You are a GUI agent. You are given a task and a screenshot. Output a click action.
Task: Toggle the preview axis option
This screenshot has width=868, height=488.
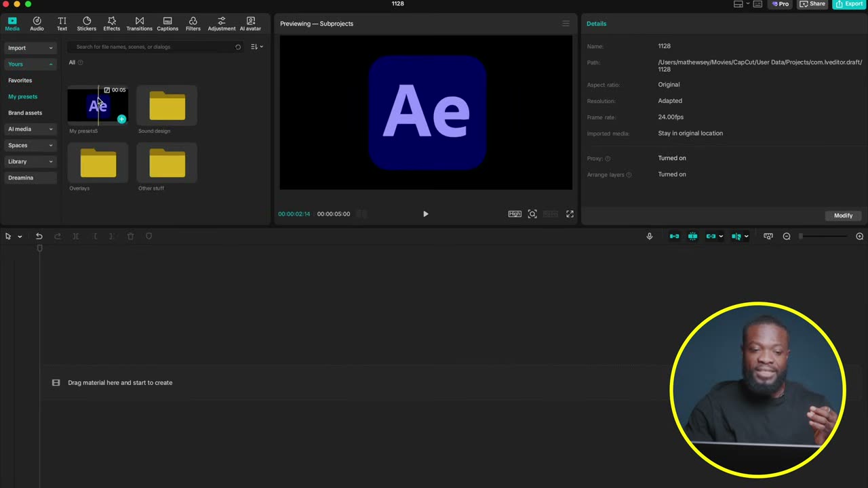click(736, 236)
